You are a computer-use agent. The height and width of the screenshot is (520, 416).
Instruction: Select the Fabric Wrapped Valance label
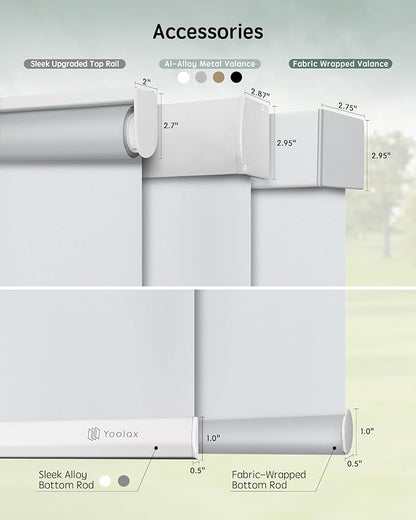tap(340, 64)
